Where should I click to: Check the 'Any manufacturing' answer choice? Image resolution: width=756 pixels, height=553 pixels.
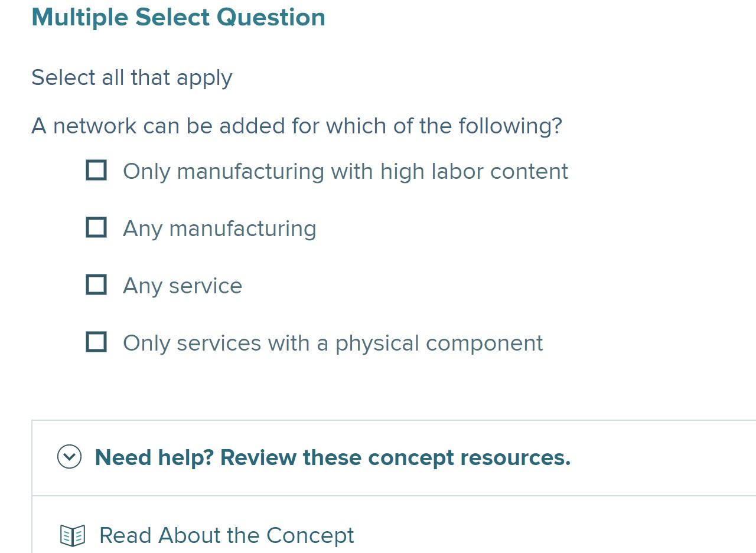coord(96,227)
